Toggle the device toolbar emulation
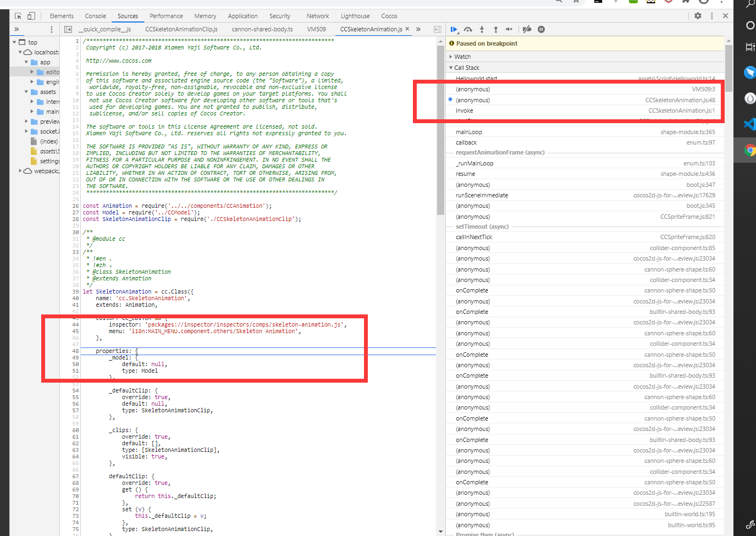 (31, 16)
